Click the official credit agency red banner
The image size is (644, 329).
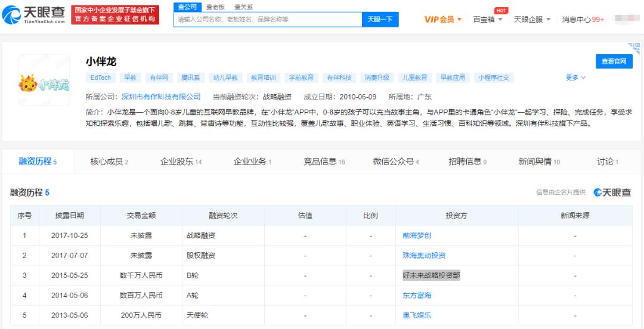(115, 15)
